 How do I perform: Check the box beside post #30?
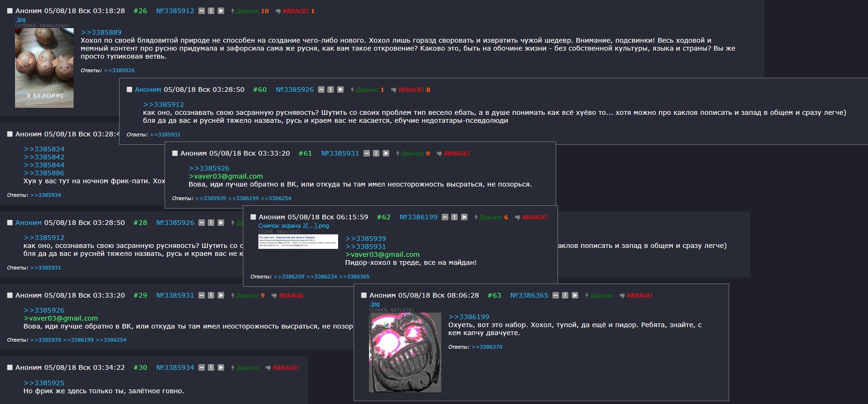10,367
